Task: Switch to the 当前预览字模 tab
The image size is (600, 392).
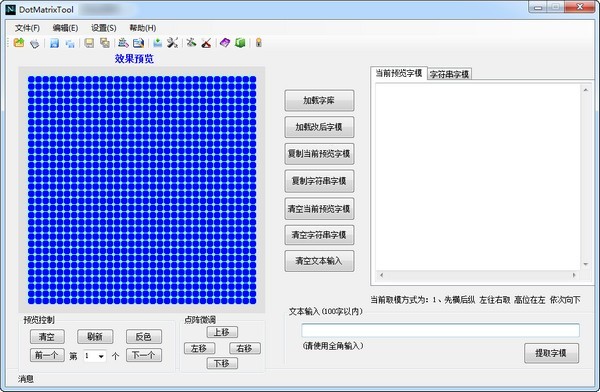Action: tap(398, 73)
